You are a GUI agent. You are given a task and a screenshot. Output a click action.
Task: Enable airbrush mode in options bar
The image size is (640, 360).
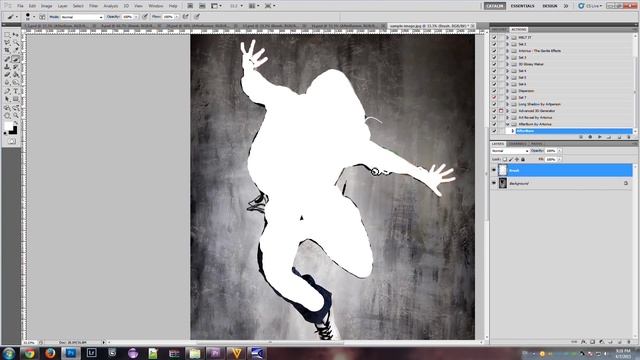(185, 17)
